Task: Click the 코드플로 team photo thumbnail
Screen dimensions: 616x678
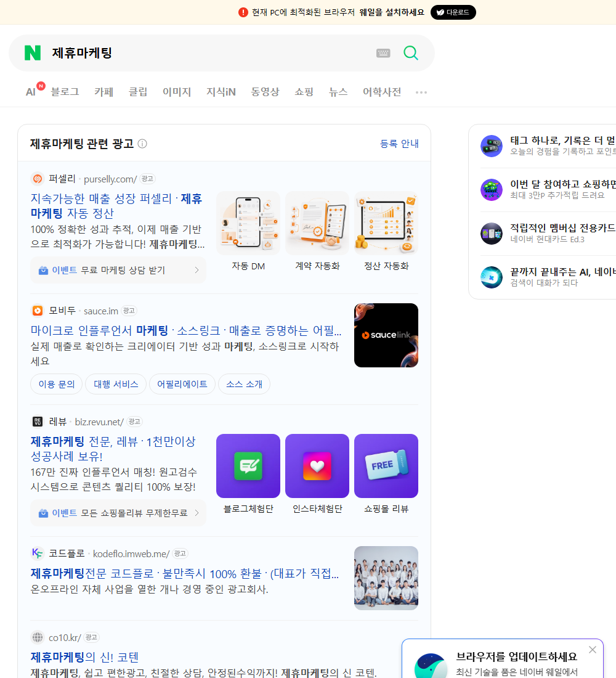Action: [x=386, y=578]
